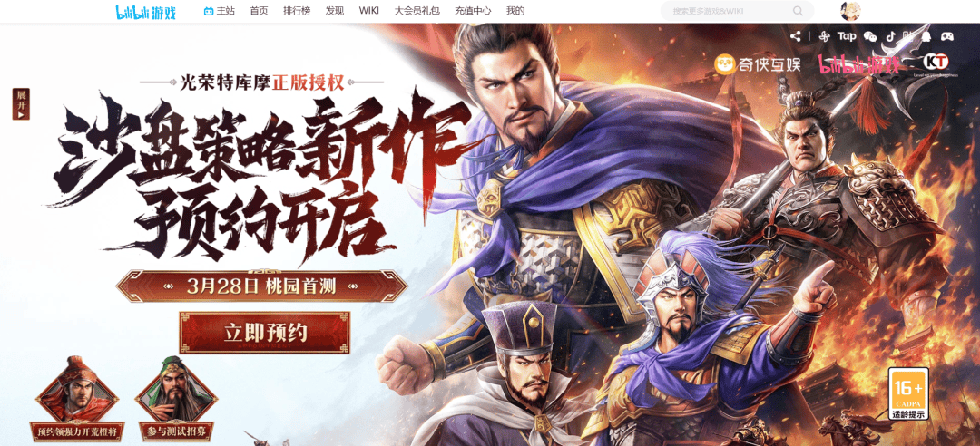Click the 16+ CADPA age rating badge
Viewport: 980px width, 446px height.
coord(908,393)
